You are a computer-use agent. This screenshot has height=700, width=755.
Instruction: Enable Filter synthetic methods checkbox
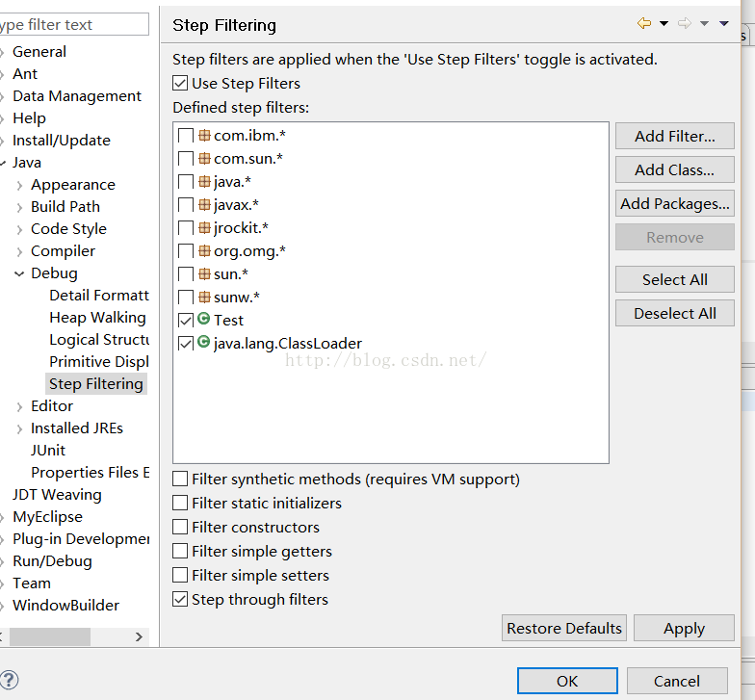[180, 480]
